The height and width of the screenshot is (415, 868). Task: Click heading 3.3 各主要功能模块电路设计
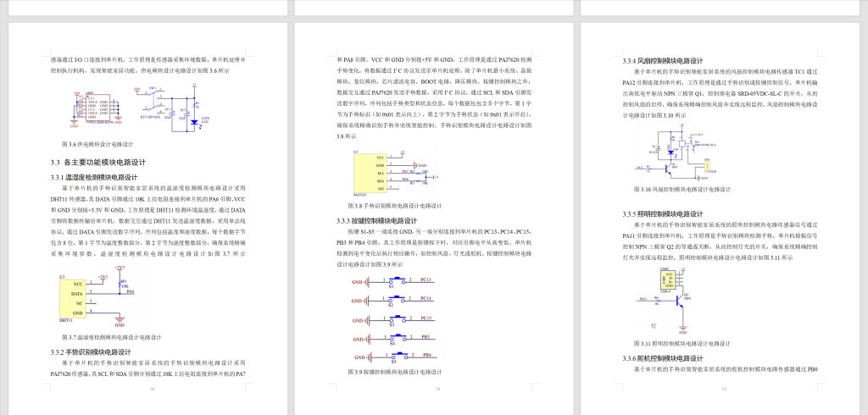tap(98, 163)
